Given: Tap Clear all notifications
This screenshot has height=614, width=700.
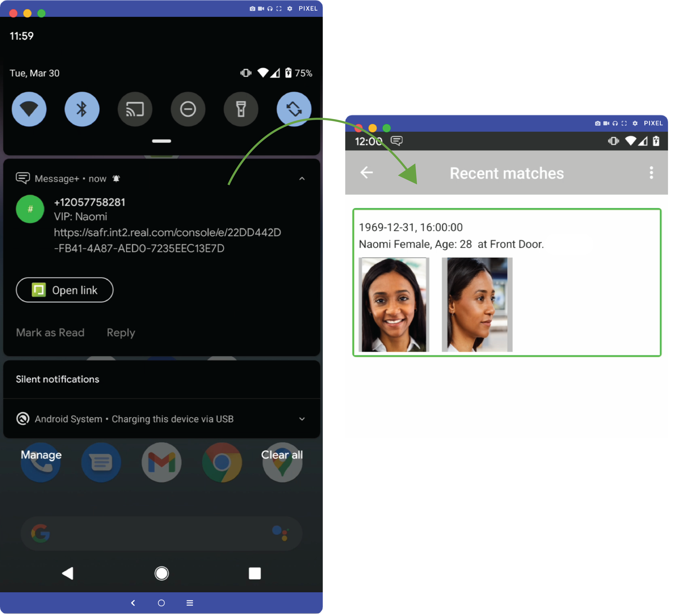Looking at the screenshot, I should pyautogui.click(x=282, y=455).
